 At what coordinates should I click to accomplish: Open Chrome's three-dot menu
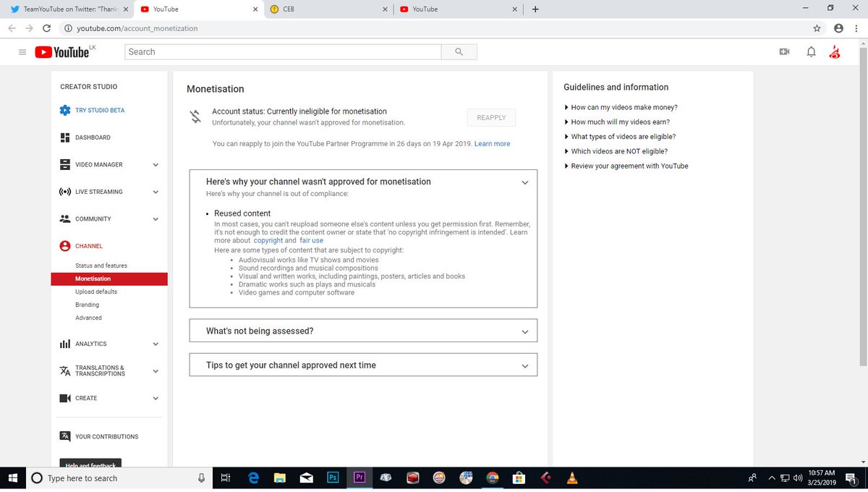pyautogui.click(x=856, y=28)
